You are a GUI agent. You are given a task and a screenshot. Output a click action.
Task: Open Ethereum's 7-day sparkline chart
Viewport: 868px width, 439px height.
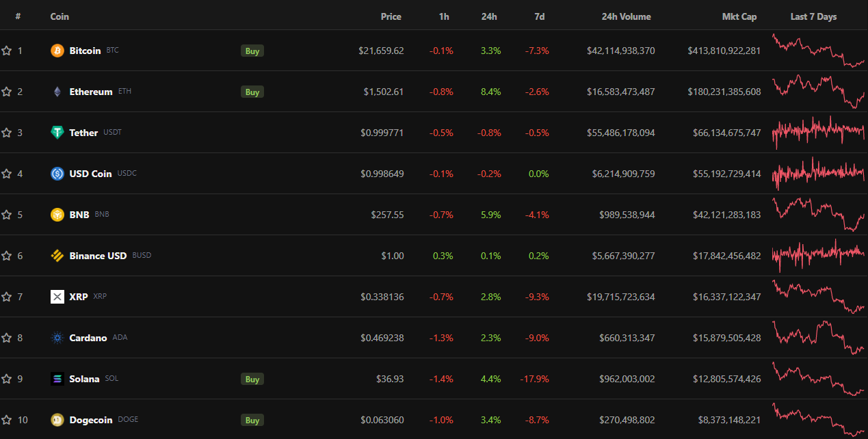pos(819,92)
